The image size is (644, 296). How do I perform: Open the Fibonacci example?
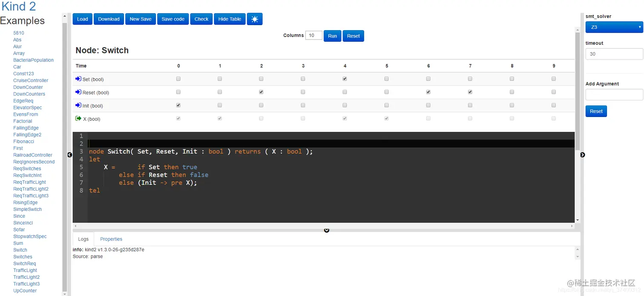pyautogui.click(x=23, y=142)
